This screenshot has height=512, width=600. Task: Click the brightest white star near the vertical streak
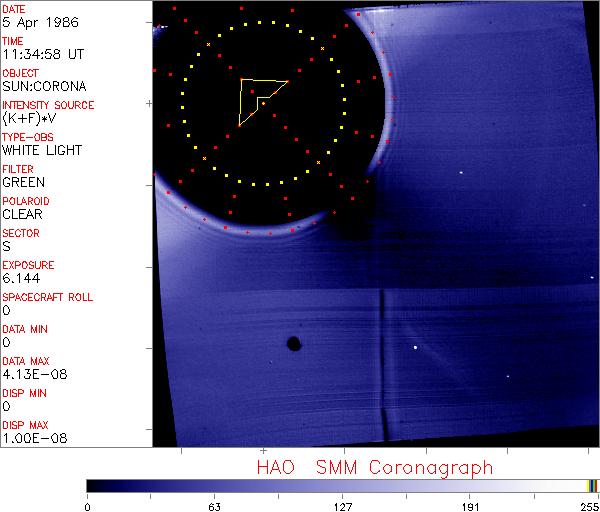pos(415,348)
